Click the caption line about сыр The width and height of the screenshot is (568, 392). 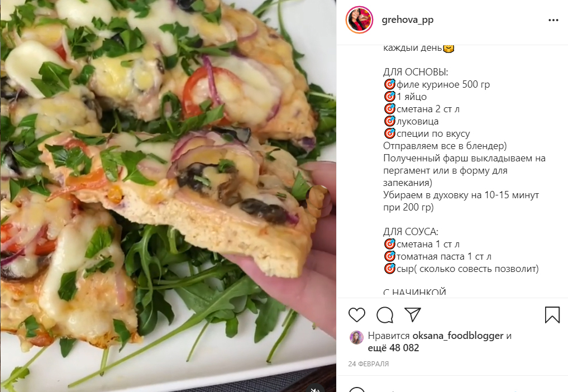461,269
